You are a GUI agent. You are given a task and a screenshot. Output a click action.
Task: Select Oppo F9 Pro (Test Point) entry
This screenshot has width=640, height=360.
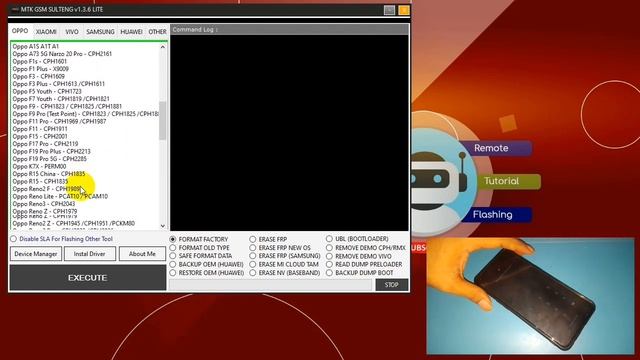click(x=85, y=114)
